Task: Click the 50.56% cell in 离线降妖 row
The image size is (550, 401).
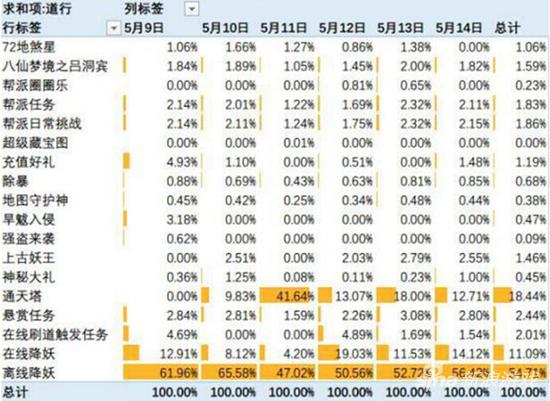Action: [x=354, y=373]
